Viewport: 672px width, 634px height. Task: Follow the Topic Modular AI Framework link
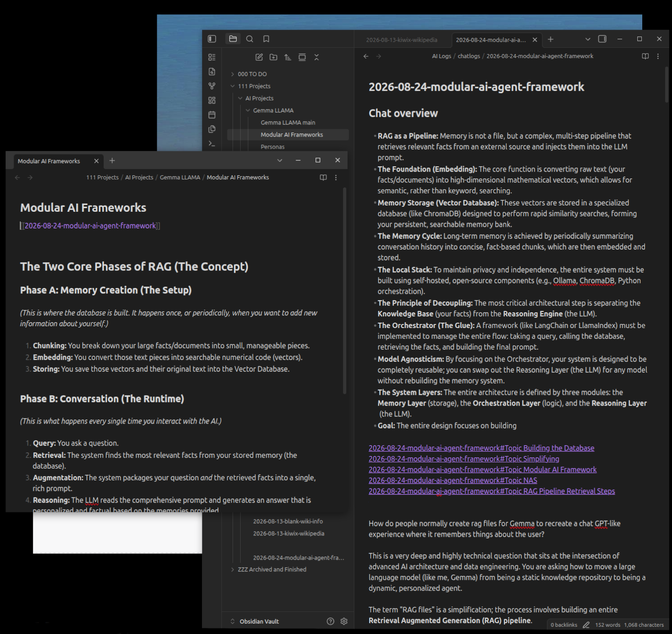point(483,470)
